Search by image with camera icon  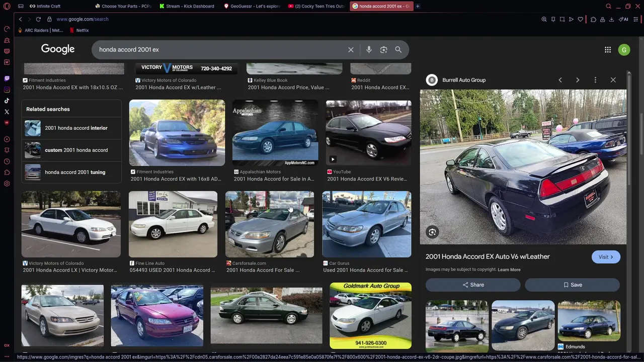pos(384,50)
